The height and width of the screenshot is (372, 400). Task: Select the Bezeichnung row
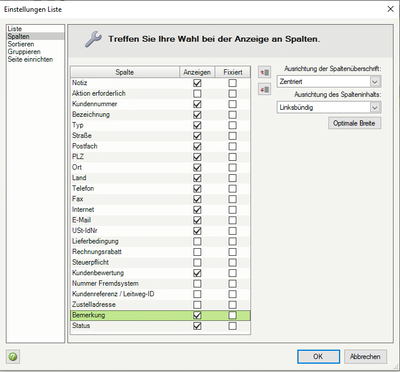click(160, 115)
